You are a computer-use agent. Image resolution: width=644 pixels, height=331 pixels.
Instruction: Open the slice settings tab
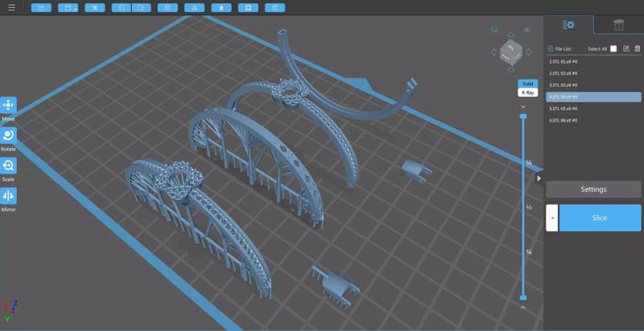tap(569, 25)
